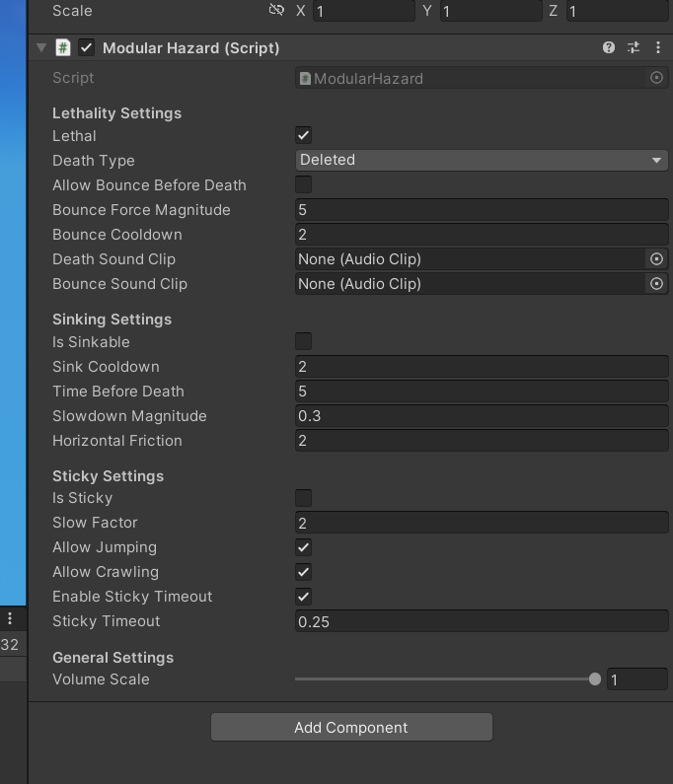The width and height of the screenshot is (673, 784).
Task: Open the Modular Hazard preset selector icon
Action: pyautogui.click(x=634, y=47)
